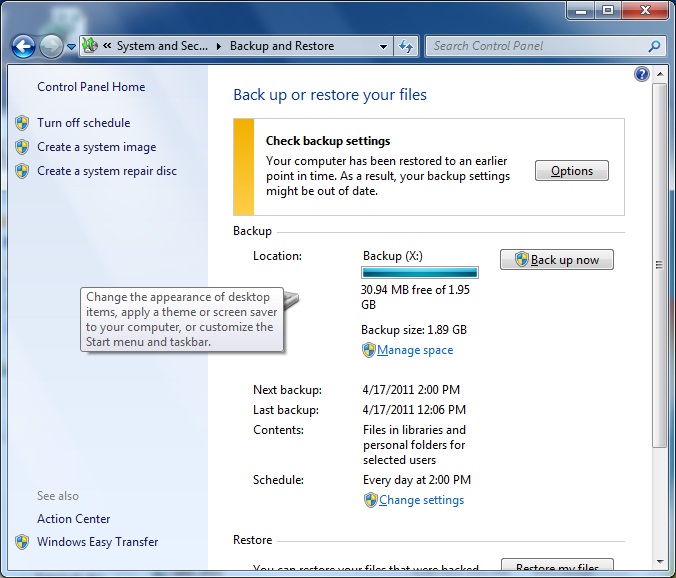Click the scroll down arrow
Screen dimensions: 676x578
point(660,562)
